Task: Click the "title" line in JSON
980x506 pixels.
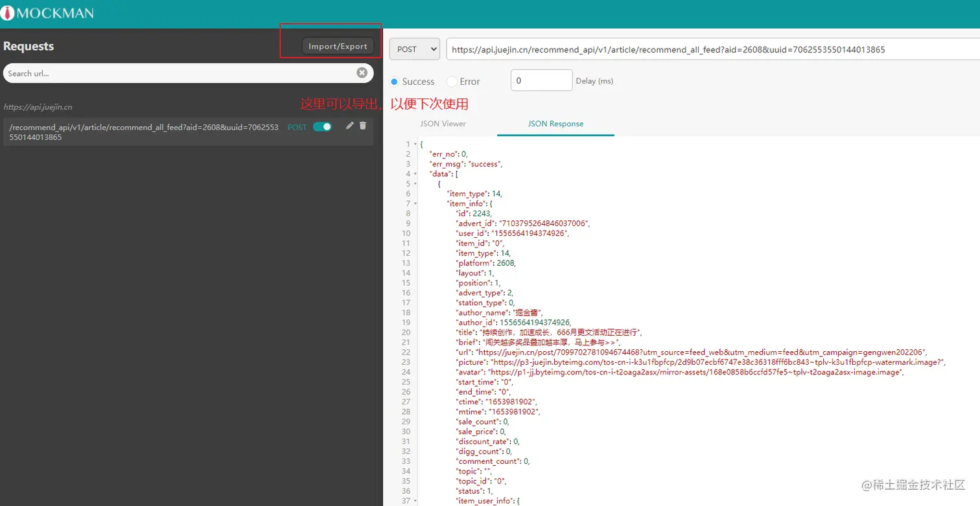Action: pos(549,332)
